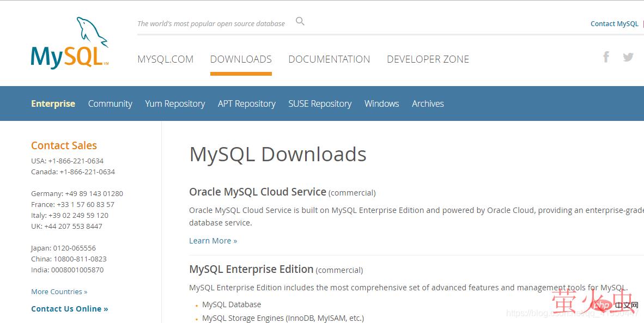The height and width of the screenshot is (323, 644).
Task: Click the MySQL Enterprise Edition heading
Action: click(251, 269)
